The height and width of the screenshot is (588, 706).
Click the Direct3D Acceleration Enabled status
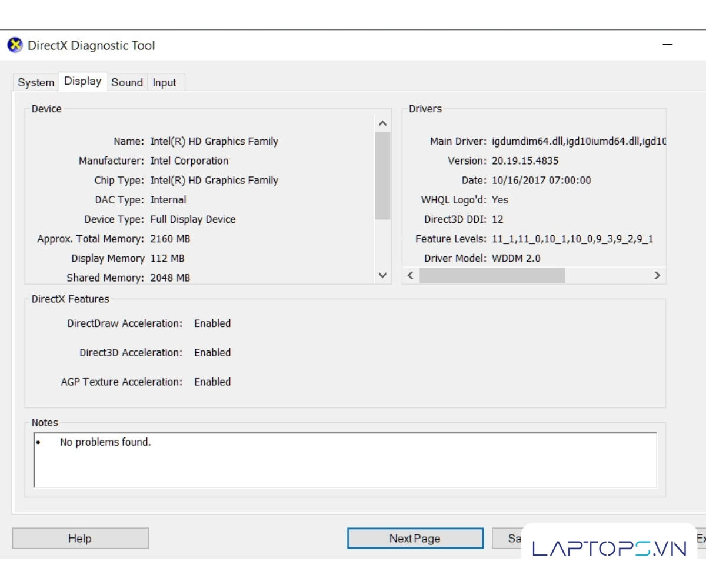tap(212, 353)
